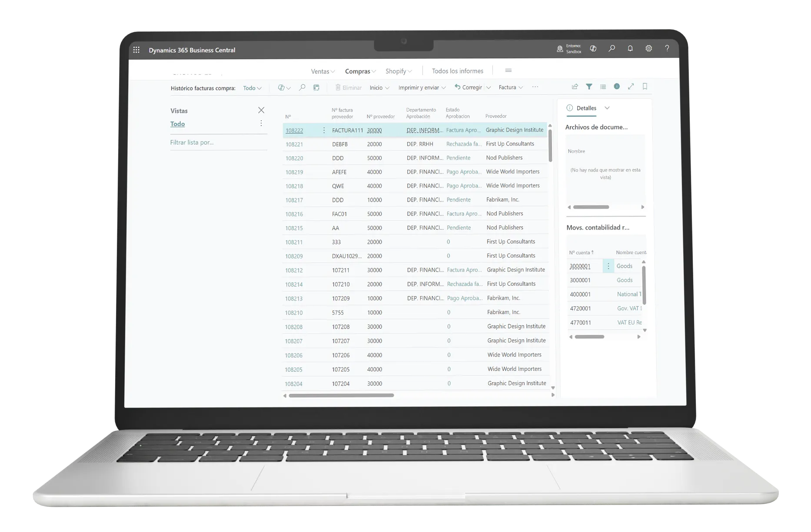811x532 pixels.
Task: Click Pago Aproba status on invoice 108218
Action: tap(464, 186)
